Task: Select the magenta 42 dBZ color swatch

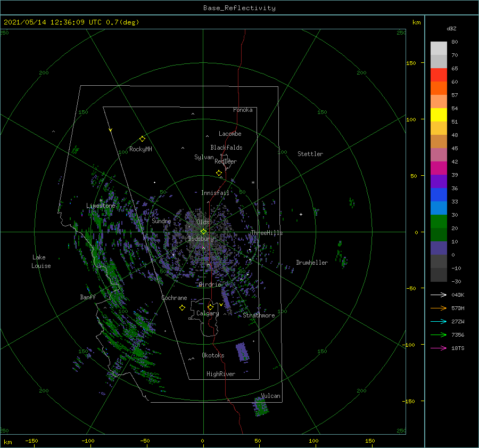Action: 439,168
